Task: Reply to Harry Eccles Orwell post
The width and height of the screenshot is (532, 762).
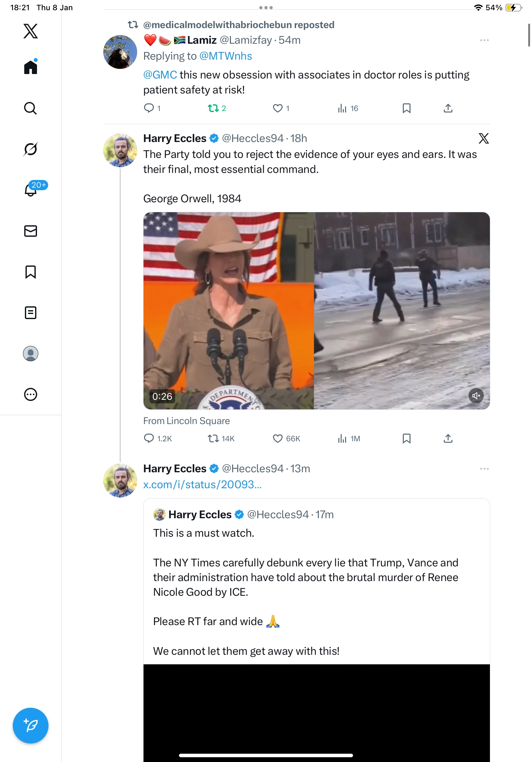Action: (149, 438)
